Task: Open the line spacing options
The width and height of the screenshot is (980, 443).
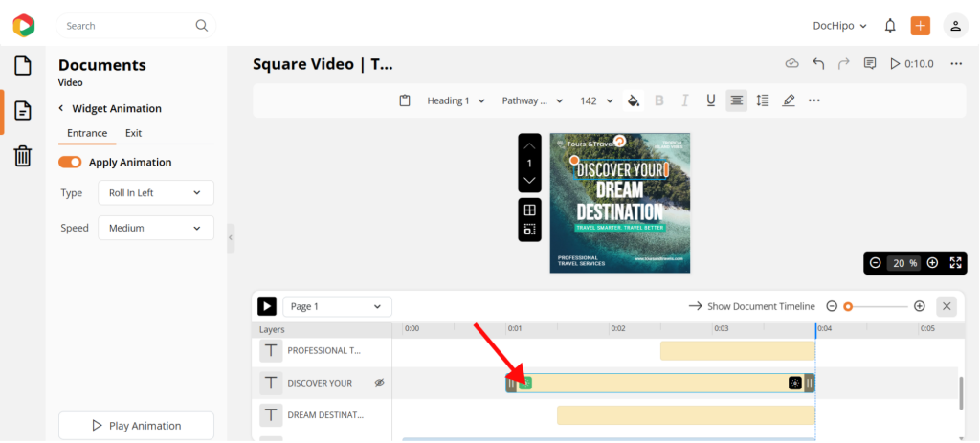Action: 763,100
